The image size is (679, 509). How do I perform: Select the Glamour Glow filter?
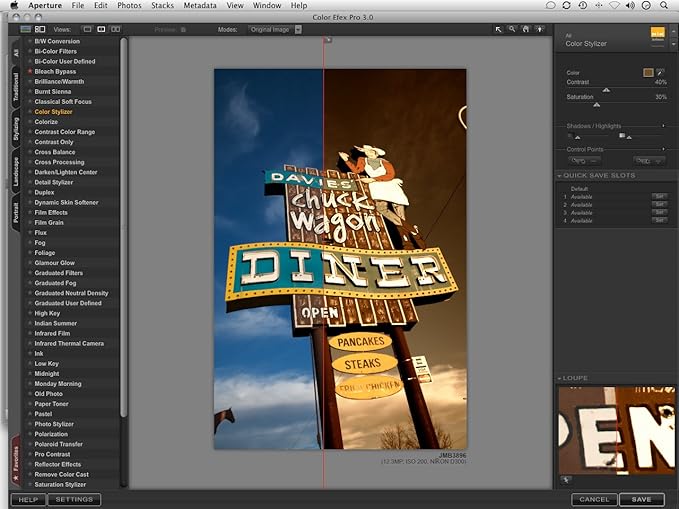(x=55, y=263)
